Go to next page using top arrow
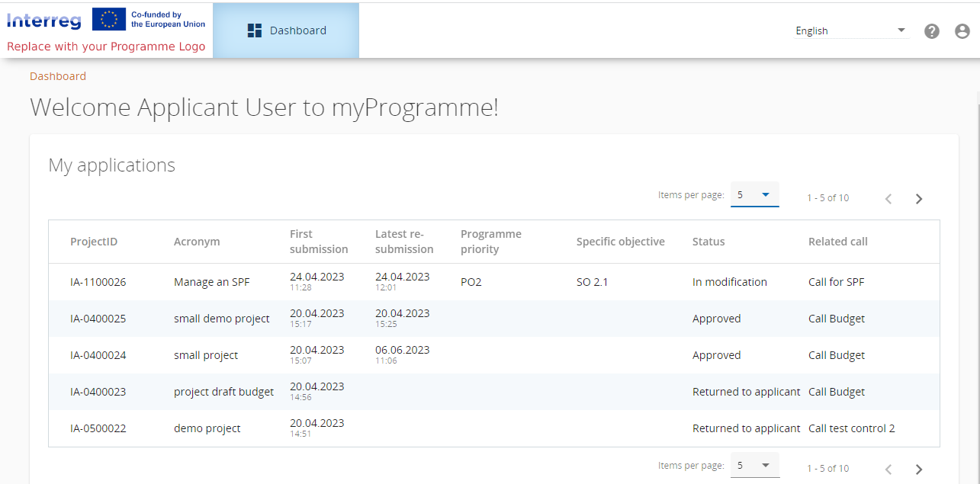980x484 pixels. 919,199
